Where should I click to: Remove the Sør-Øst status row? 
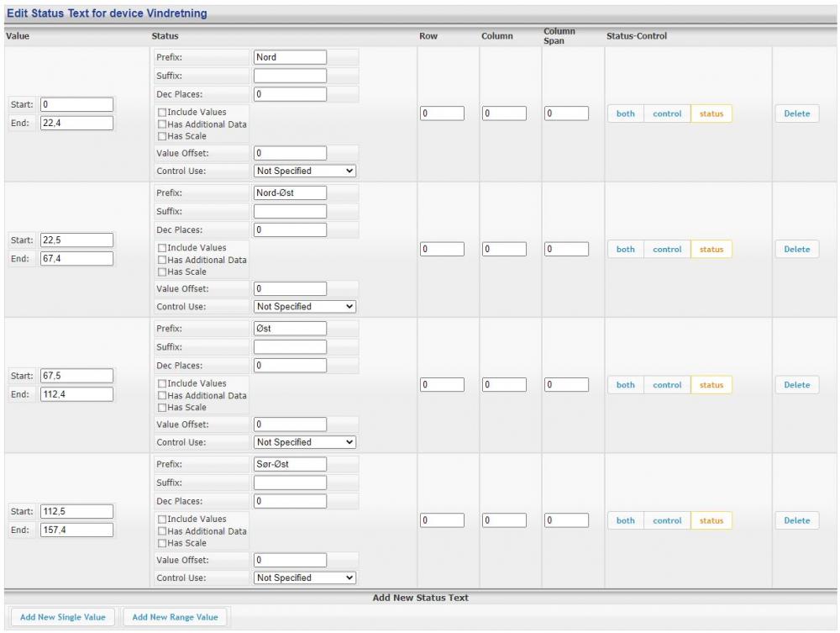pyautogui.click(x=796, y=520)
